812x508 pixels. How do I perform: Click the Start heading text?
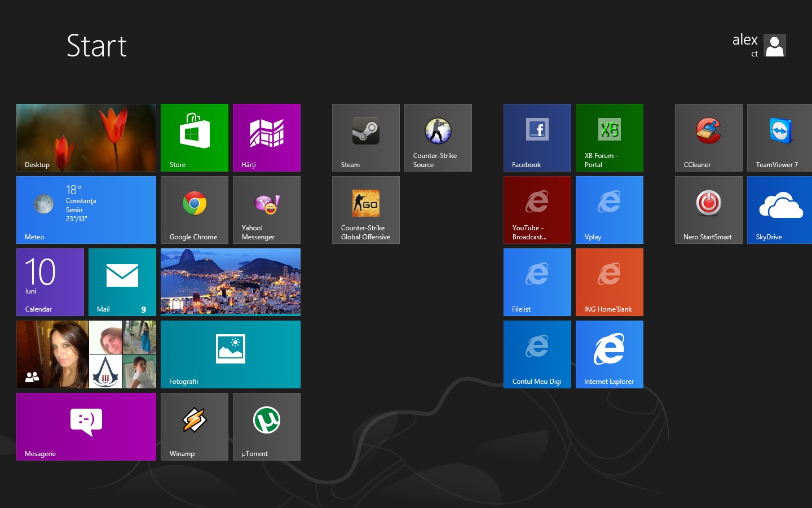click(x=96, y=46)
